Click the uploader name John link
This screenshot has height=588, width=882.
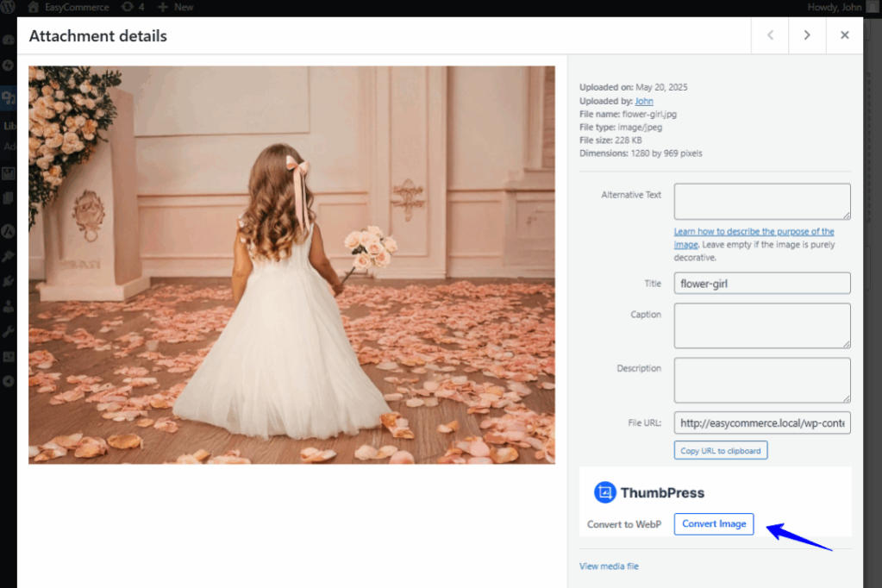pos(644,101)
